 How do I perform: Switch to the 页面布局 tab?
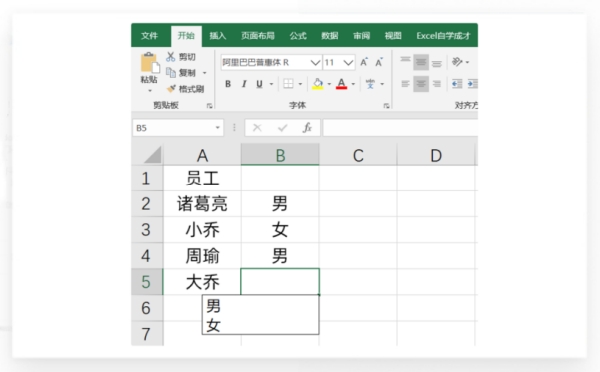[x=258, y=36]
